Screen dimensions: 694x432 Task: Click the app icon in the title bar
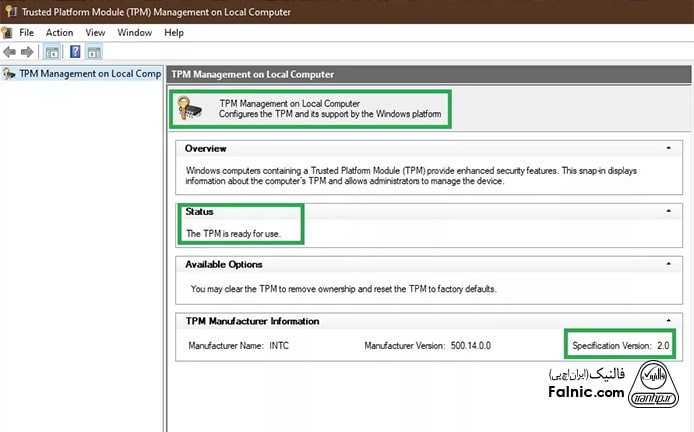10,12
